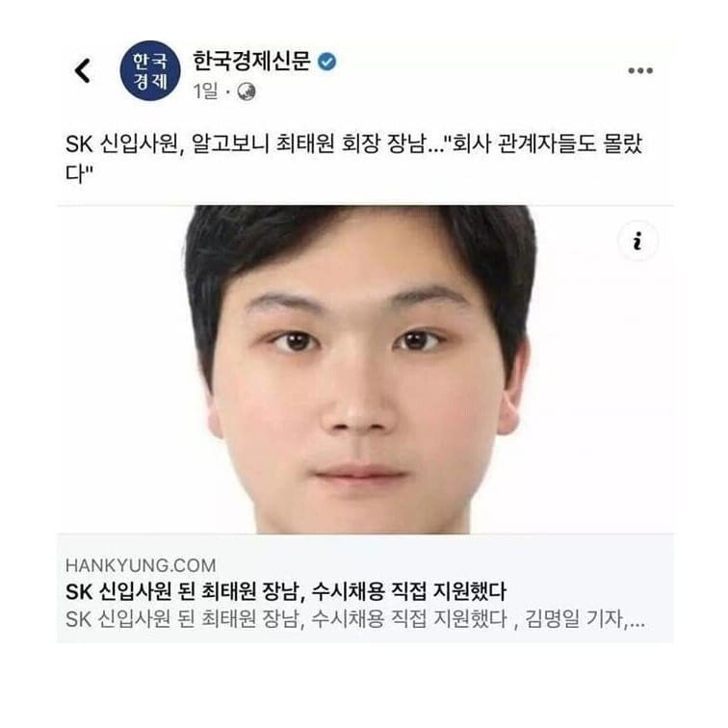Click the '1일' post timestamp
The width and height of the screenshot is (728, 728).
tap(205, 91)
